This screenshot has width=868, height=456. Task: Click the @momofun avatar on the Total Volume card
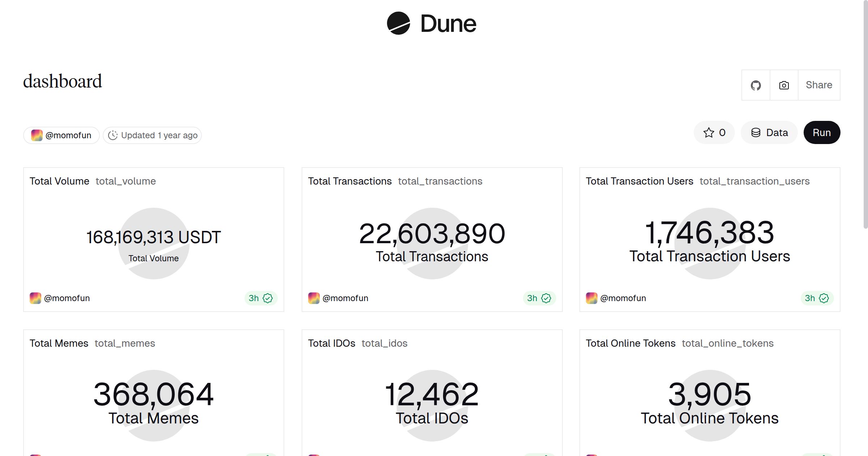[x=35, y=298]
